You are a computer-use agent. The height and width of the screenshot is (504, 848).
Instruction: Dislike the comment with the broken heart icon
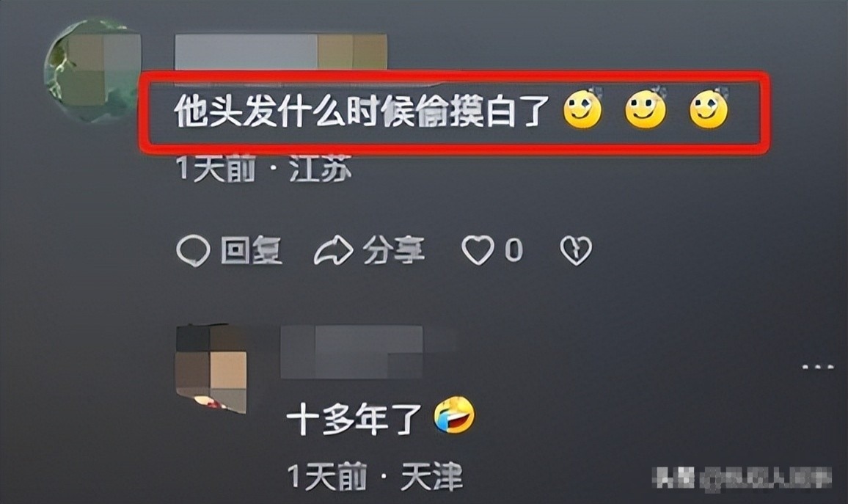coord(576,251)
